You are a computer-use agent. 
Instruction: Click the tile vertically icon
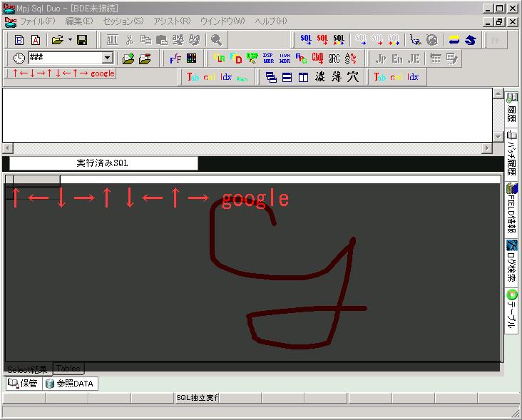tap(303, 78)
